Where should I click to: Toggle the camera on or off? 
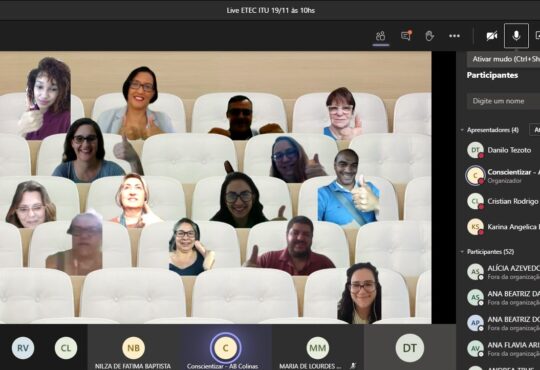(x=491, y=36)
